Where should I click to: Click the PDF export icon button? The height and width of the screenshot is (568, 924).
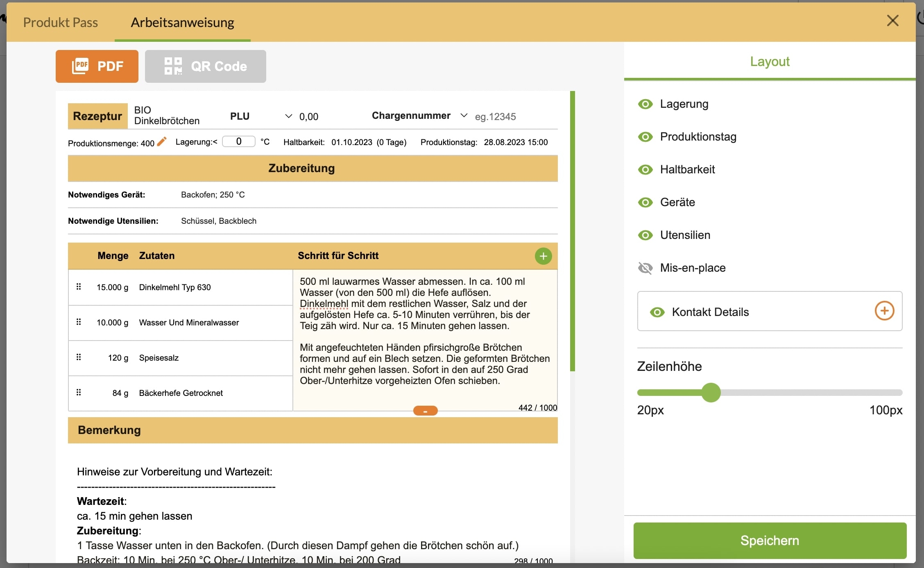pyautogui.click(x=97, y=66)
